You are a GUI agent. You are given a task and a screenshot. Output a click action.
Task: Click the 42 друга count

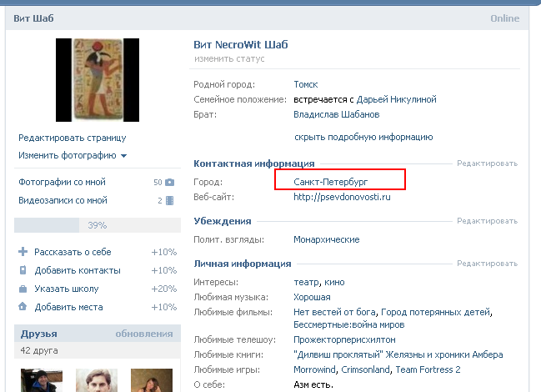[x=39, y=350]
